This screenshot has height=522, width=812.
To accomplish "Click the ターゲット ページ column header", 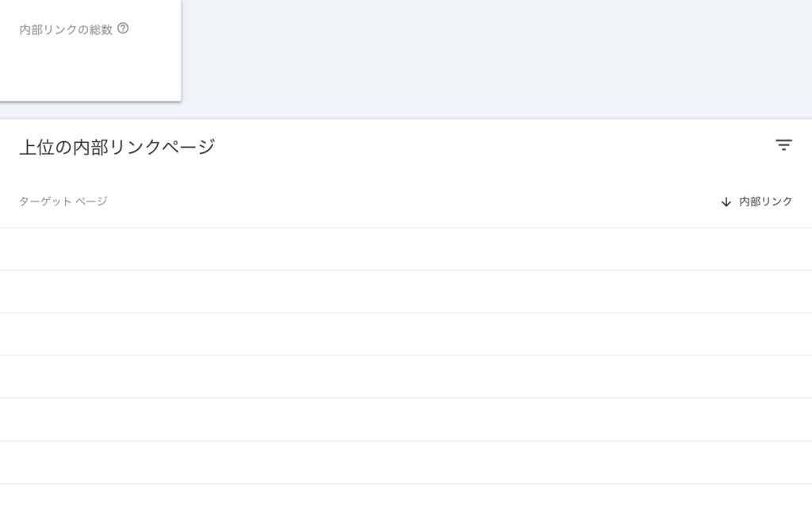I will click(x=63, y=202).
